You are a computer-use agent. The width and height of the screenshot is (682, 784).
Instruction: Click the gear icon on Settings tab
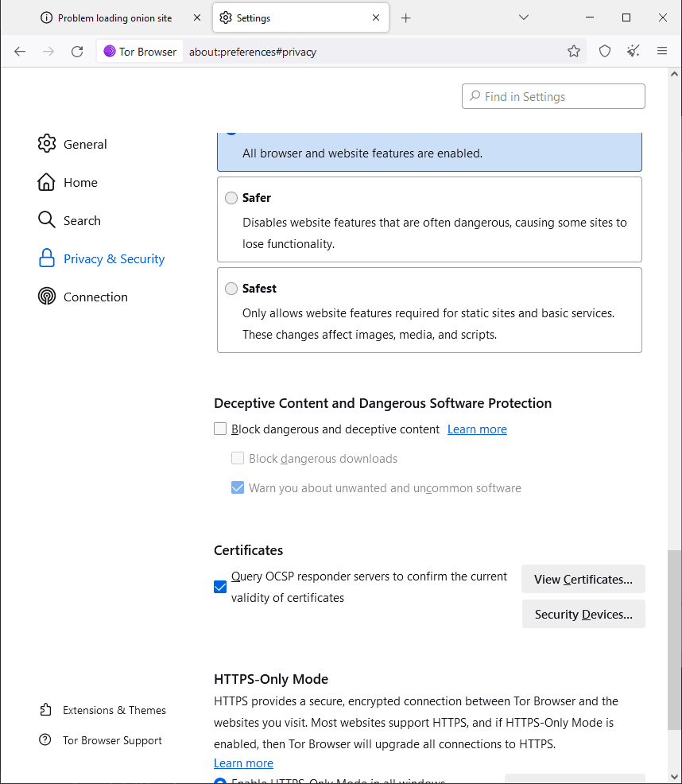[x=226, y=17]
